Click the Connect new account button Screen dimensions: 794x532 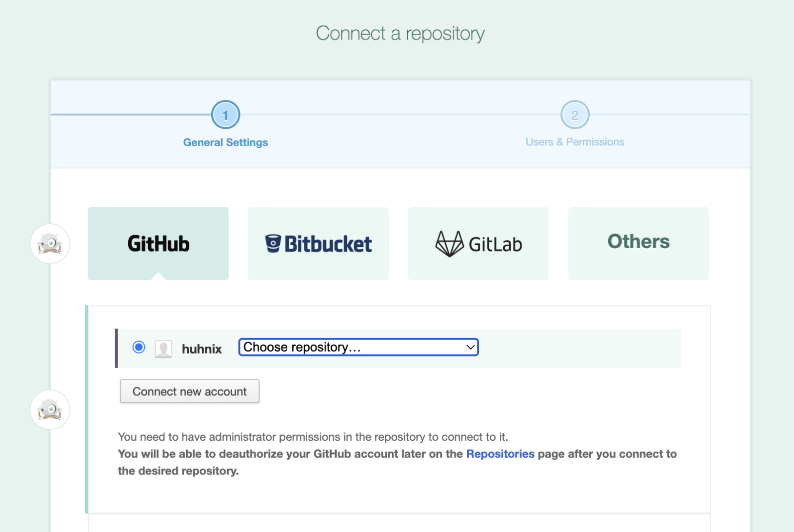pos(189,391)
